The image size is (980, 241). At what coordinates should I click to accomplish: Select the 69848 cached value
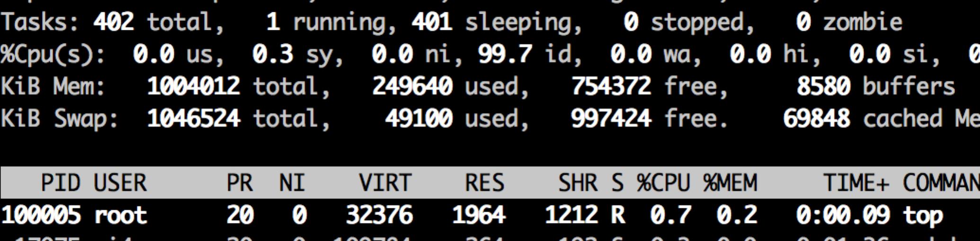pos(816,119)
